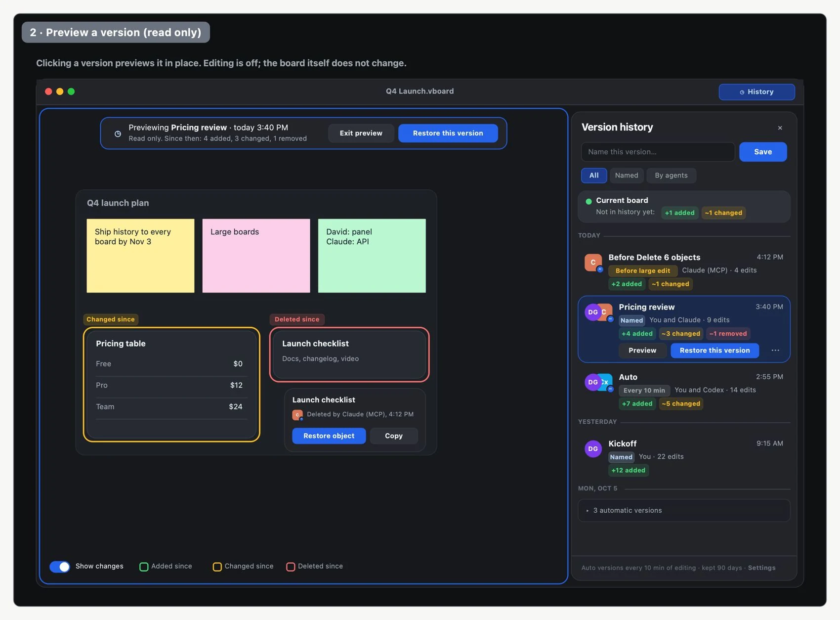
Task: Click the Changed since legend box
Action: [217, 567]
